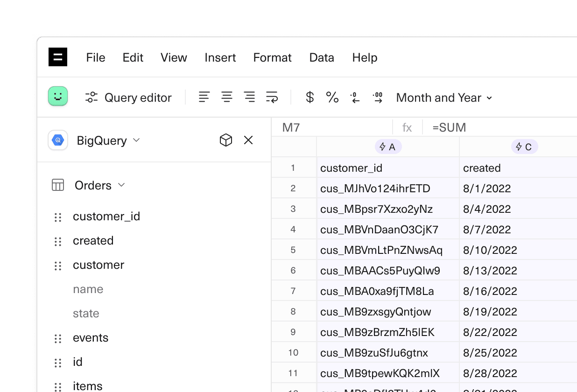Apply percentage format to selection

pyautogui.click(x=332, y=97)
